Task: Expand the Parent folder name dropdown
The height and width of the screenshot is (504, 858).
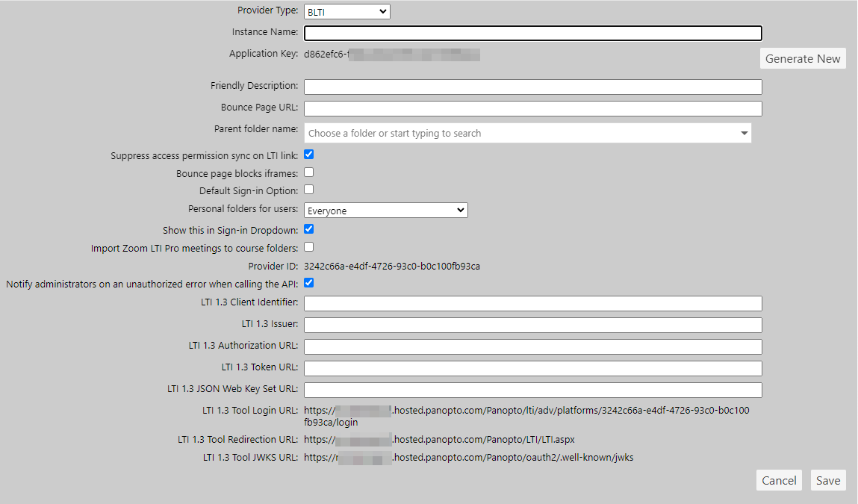Action: 527,133
